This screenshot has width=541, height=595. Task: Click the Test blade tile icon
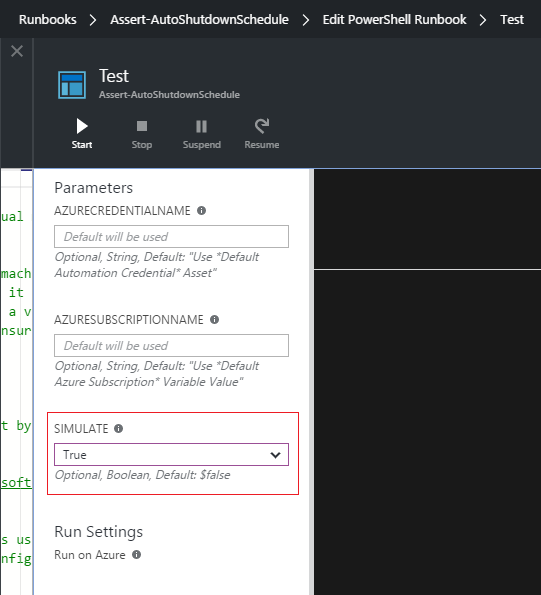point(72,85)
